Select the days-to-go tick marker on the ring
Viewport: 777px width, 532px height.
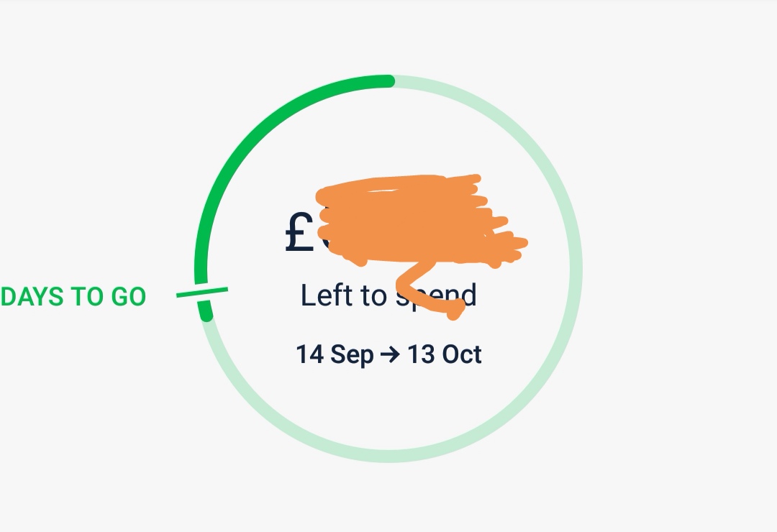202,293
